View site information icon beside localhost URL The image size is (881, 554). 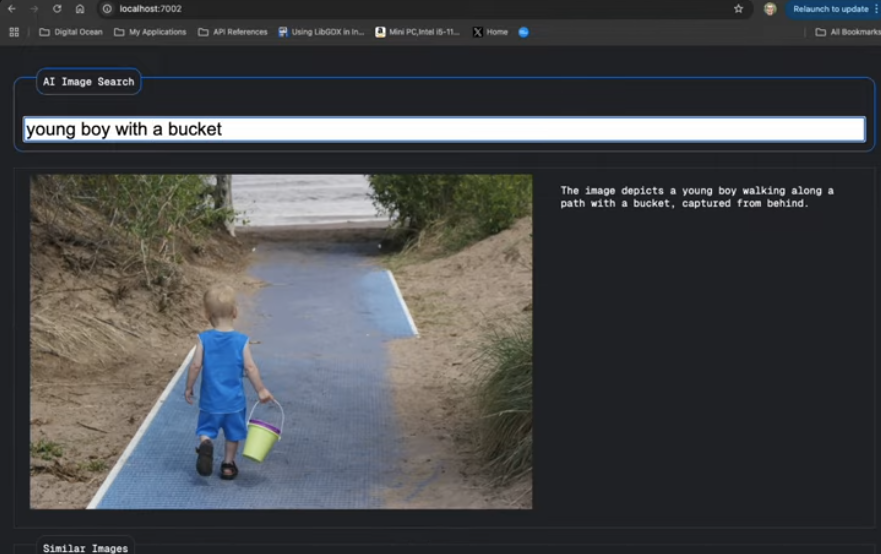[x=107, y=9]
